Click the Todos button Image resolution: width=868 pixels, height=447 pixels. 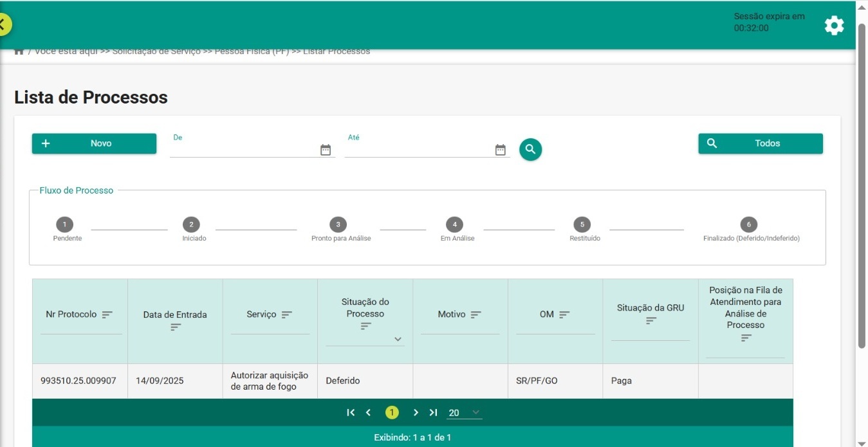point(760,143)
